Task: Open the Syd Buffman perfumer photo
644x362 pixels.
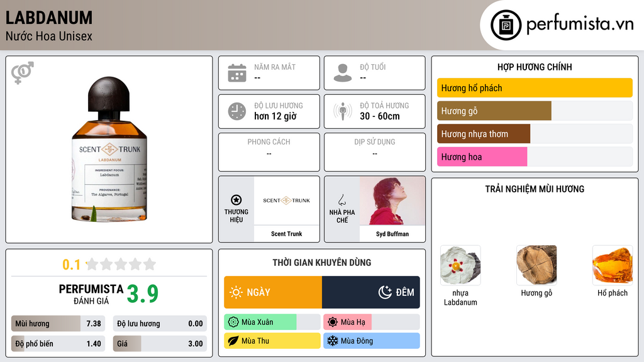Action: (x=392, y=200)
